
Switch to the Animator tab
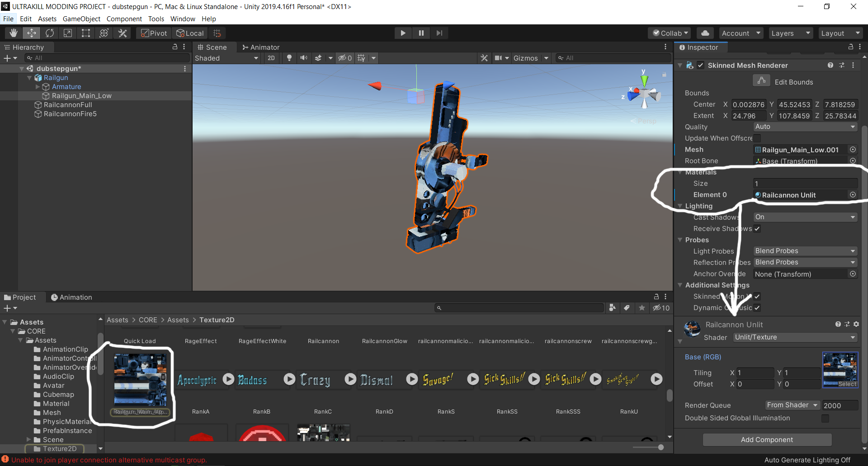point(261,47)
